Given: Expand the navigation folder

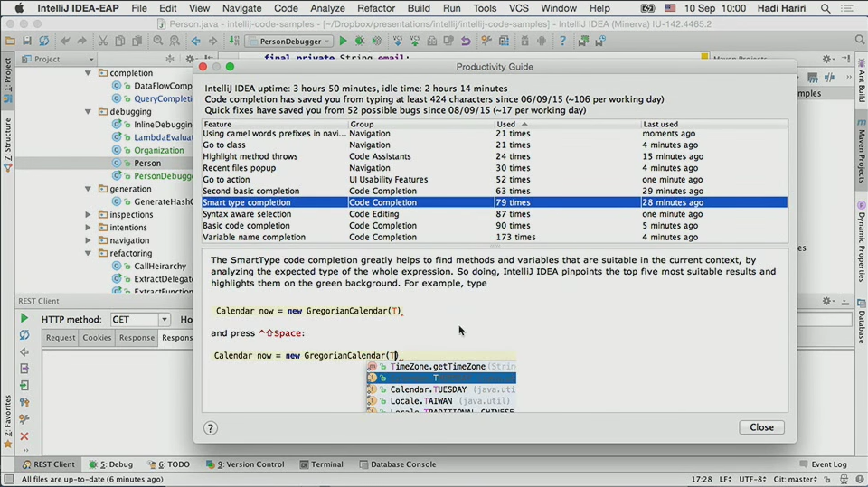Looking at the screenshot, I should coord(88,240).
